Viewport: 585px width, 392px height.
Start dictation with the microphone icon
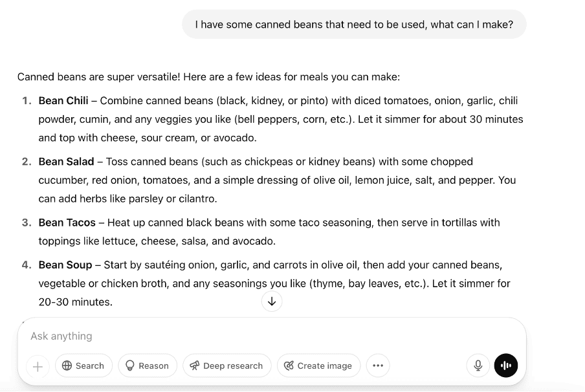478,365
